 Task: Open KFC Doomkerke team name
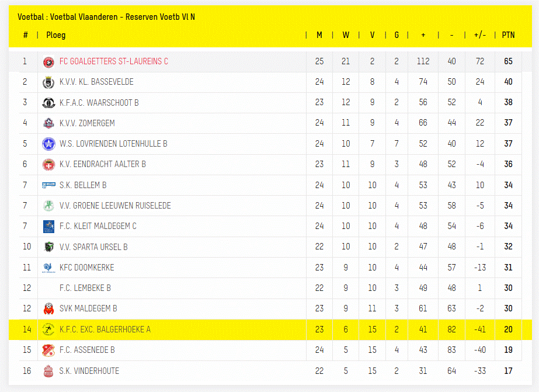click(86, 268)
